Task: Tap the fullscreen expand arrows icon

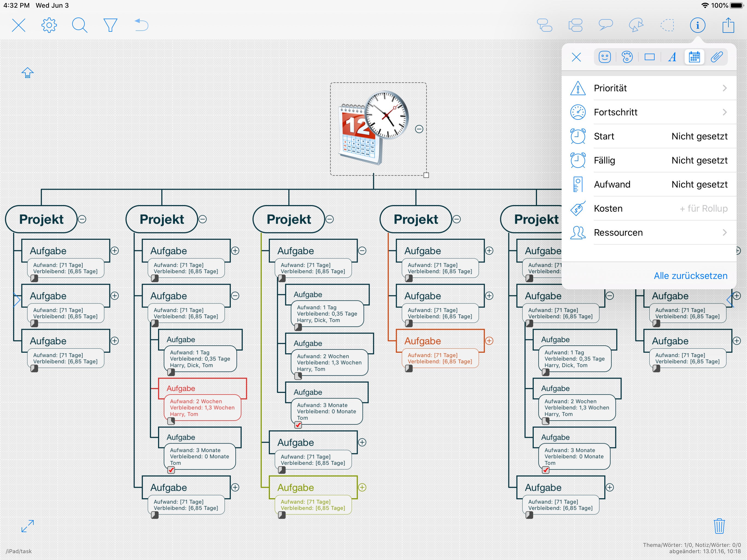Action: (27, 526)
